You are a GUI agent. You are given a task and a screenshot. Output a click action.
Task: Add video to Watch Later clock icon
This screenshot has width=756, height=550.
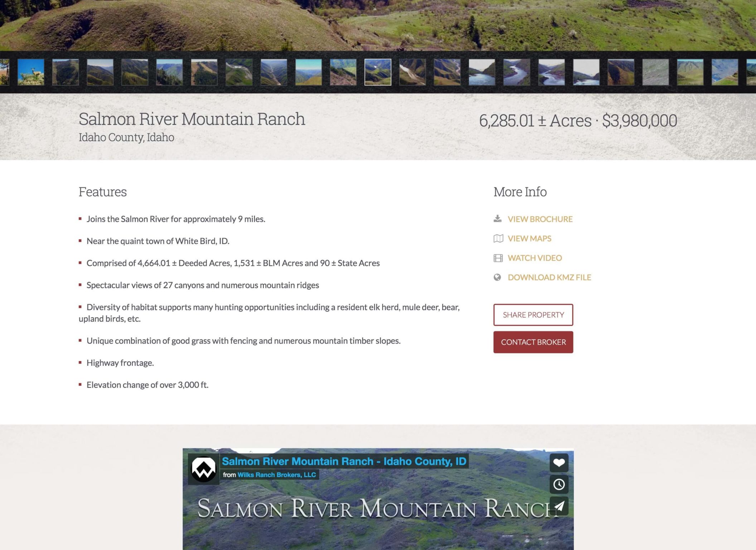pyautogui.click(x=559, y=485)
